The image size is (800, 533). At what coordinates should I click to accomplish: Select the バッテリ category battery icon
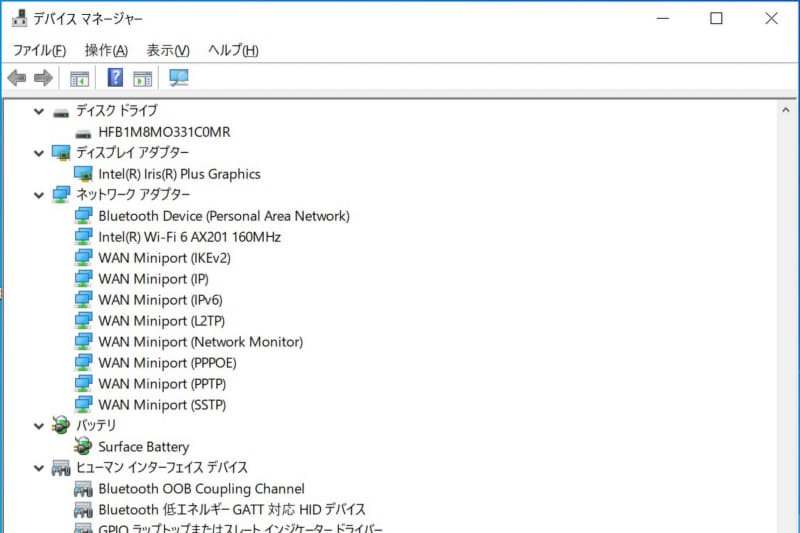(61, 425)
